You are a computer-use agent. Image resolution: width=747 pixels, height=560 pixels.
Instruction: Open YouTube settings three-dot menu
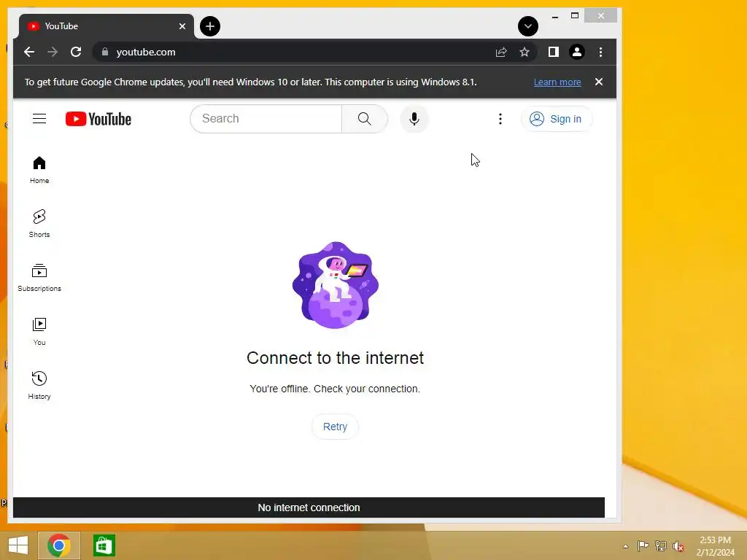500,119
